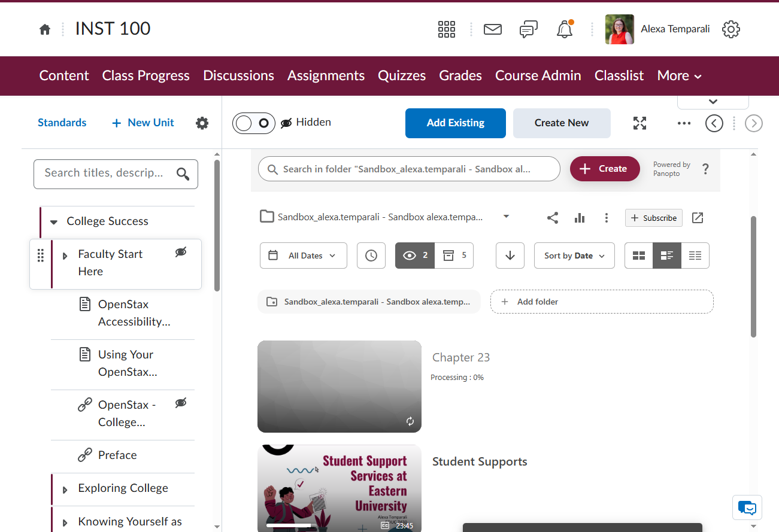Switch to compact list view layout
Screen dimensions: 779x532
695,256
